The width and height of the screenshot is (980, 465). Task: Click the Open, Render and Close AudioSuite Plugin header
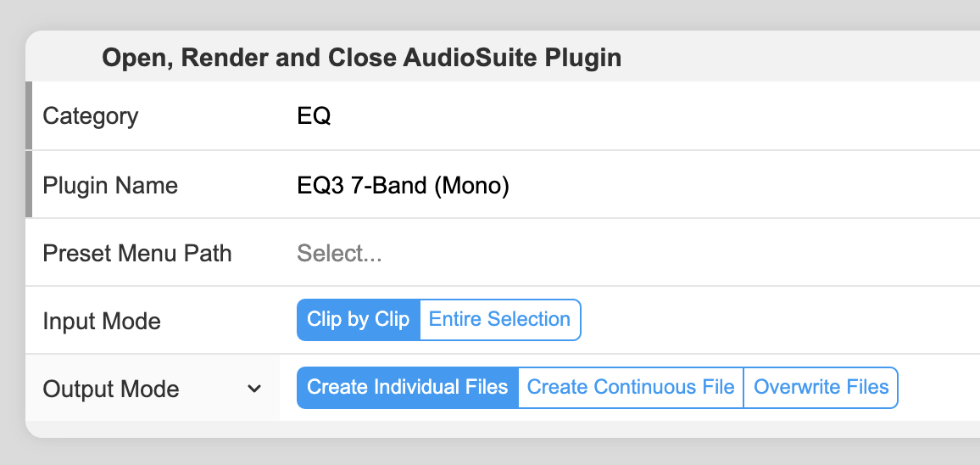(361, 58)
